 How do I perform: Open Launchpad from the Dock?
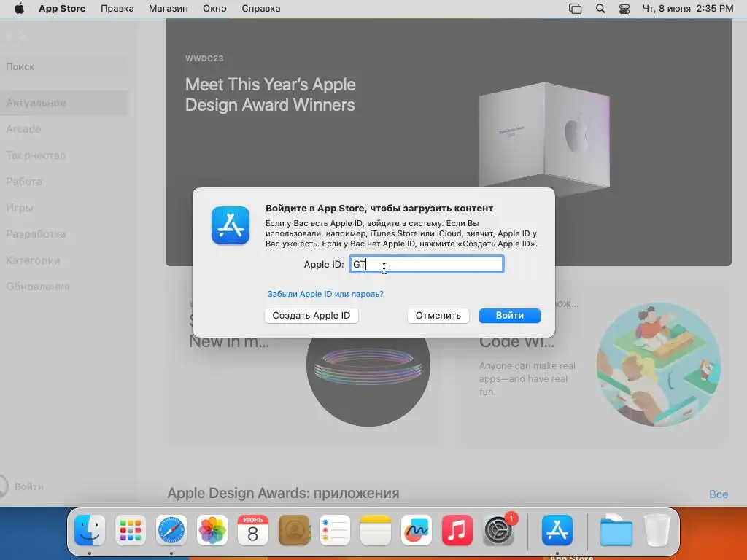[x=131, y=530]
